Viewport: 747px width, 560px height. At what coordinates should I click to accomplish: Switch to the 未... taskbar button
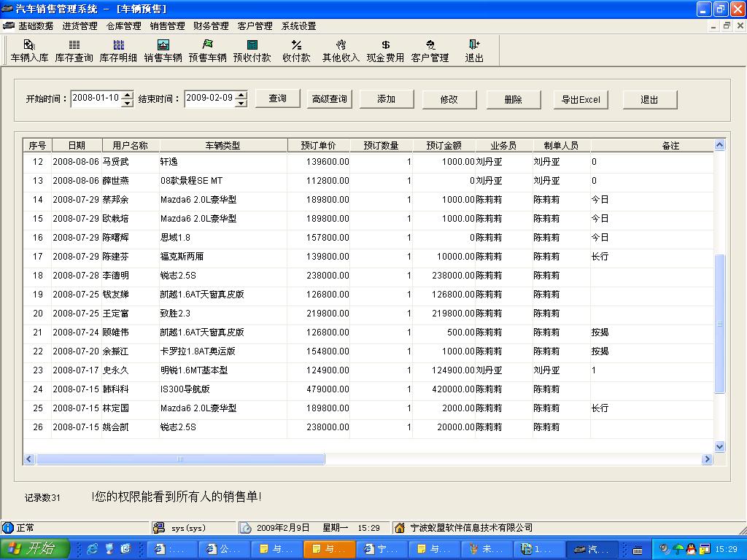click(487, 549)
